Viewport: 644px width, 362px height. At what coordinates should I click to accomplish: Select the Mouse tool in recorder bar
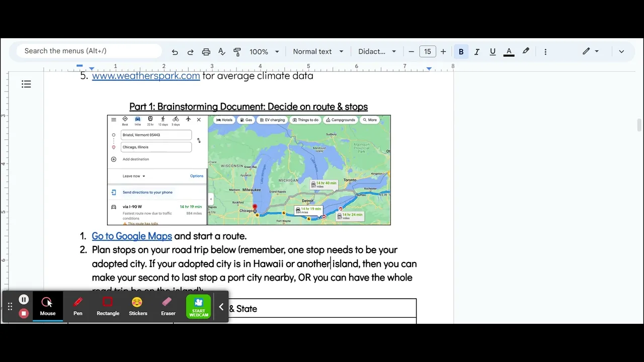[48, 306]
